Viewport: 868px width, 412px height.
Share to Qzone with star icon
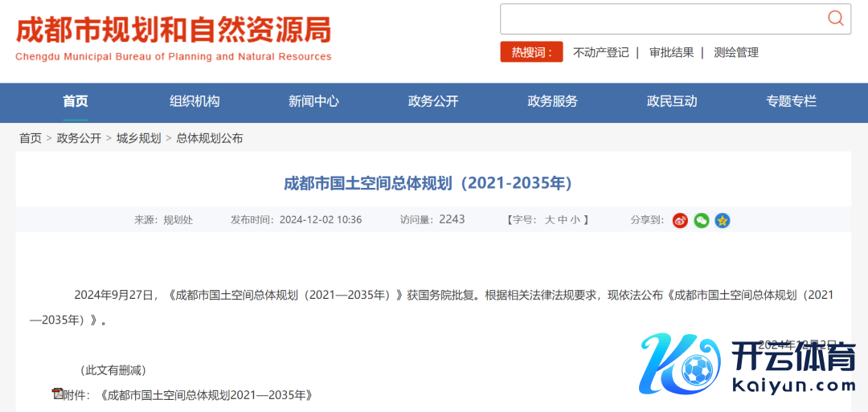tap(723, 220)
